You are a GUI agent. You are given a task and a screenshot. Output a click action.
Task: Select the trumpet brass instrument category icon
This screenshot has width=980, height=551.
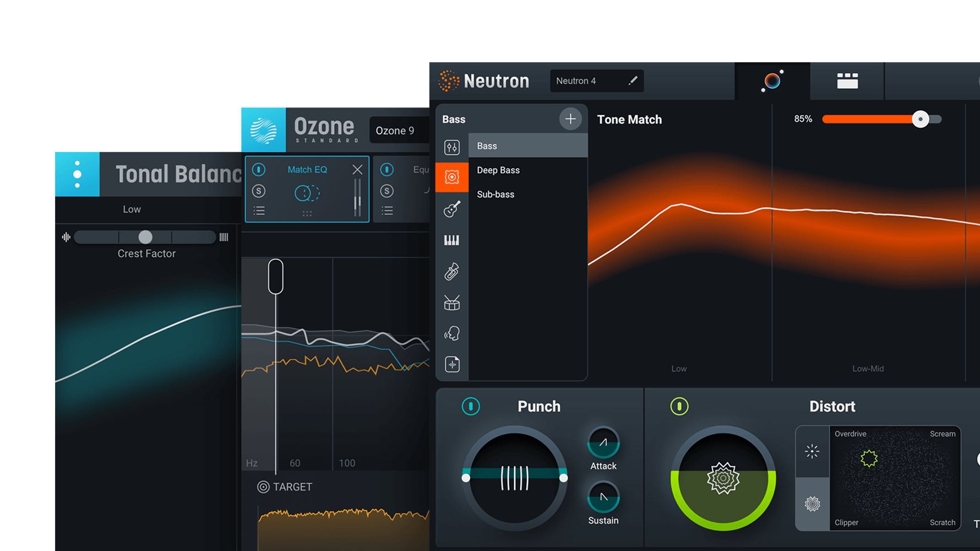point(451,272)
